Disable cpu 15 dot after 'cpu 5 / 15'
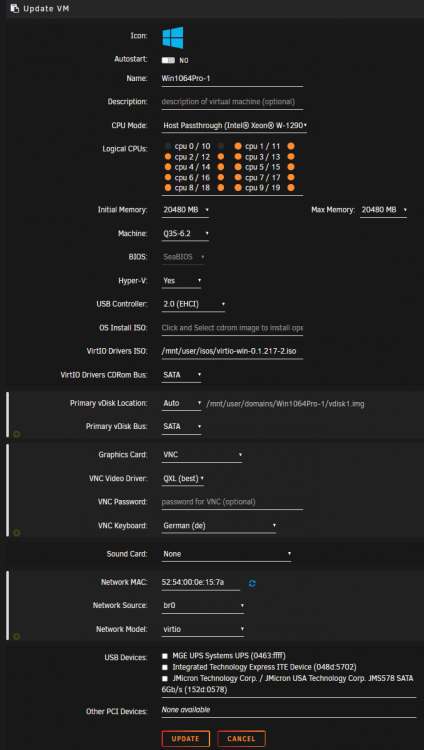Screen dimensions: 424x750 (x=291, y=167)
